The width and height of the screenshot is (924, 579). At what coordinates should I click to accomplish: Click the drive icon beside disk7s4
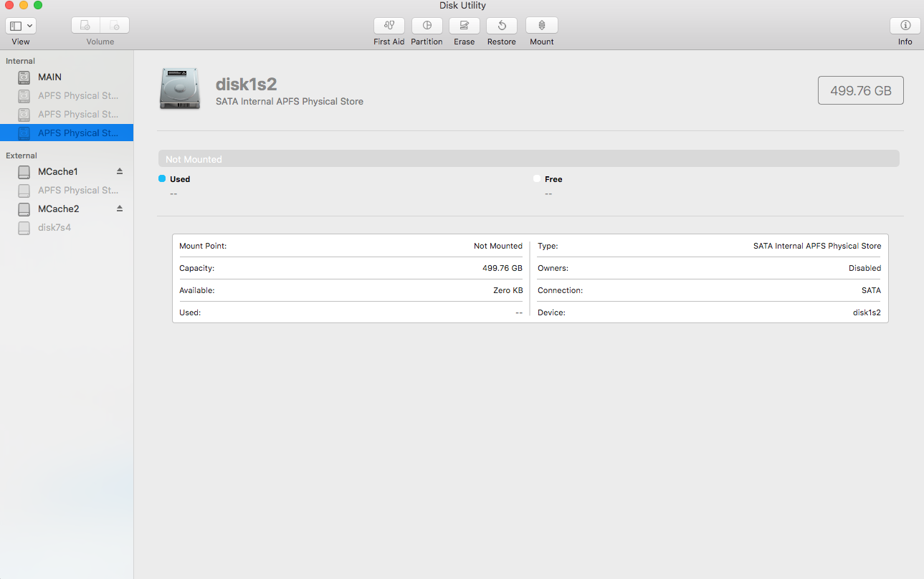pyautogui.click(x=24, y=227)
